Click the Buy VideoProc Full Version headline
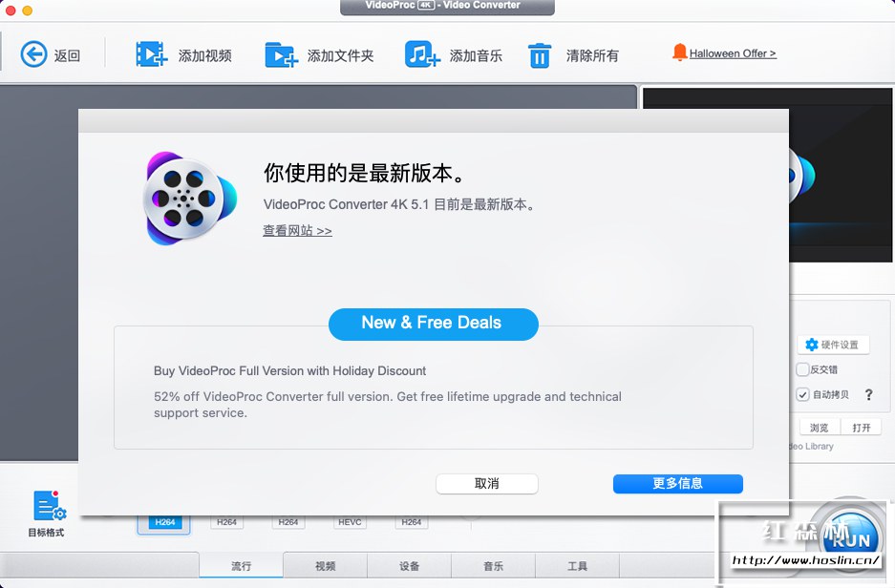The height and width of the screenshot is (588, 895). pyautogui.click(x=289, y=371)
